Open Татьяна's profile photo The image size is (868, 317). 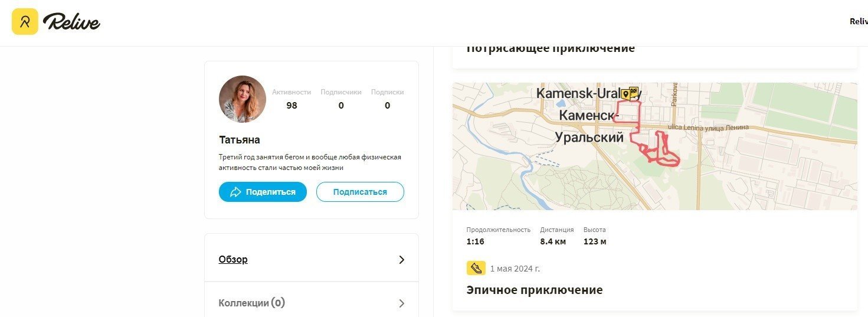click(243, 99)
